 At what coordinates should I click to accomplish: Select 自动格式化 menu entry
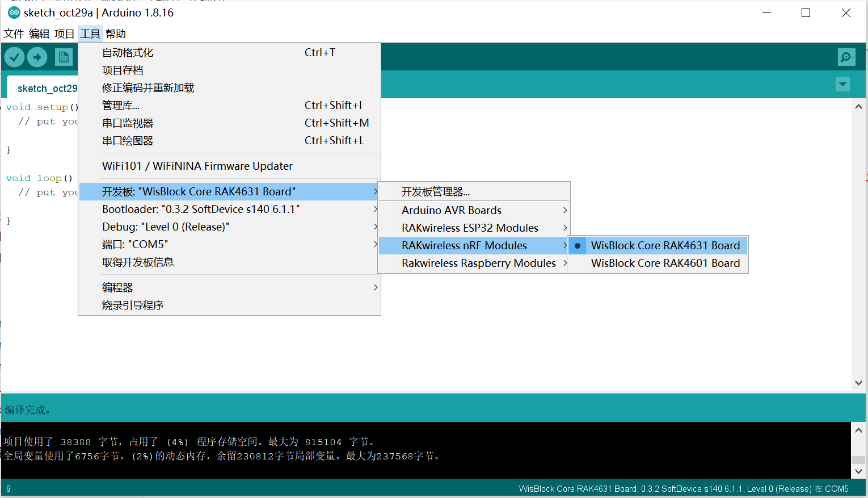click(229, 52)
